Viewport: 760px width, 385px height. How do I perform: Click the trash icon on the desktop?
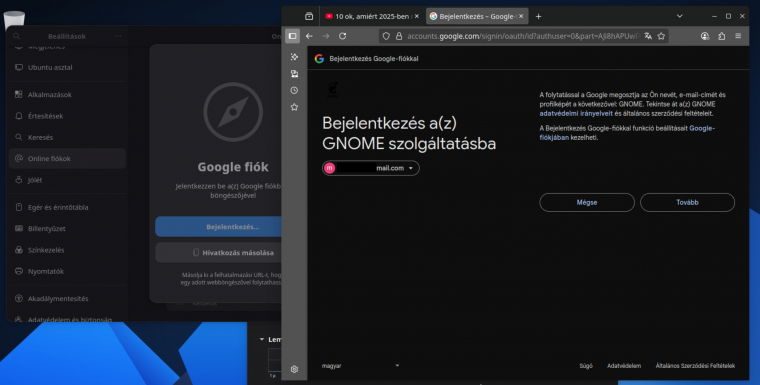[14, 19]
